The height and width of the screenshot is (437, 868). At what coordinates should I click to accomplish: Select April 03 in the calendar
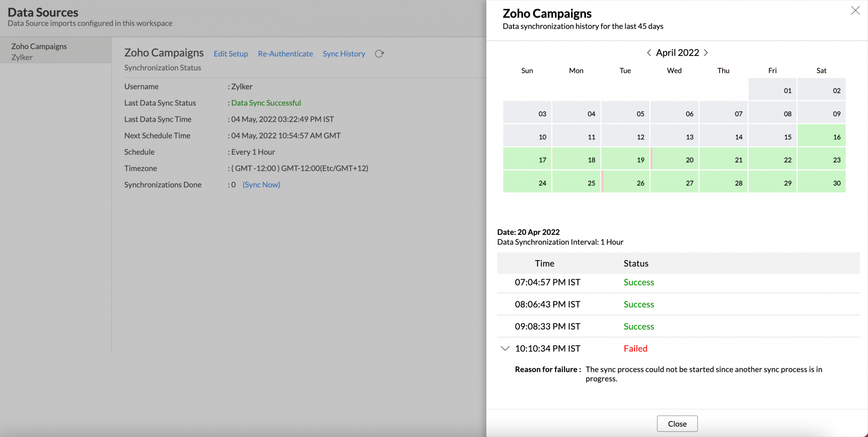[x=527, y=113]
